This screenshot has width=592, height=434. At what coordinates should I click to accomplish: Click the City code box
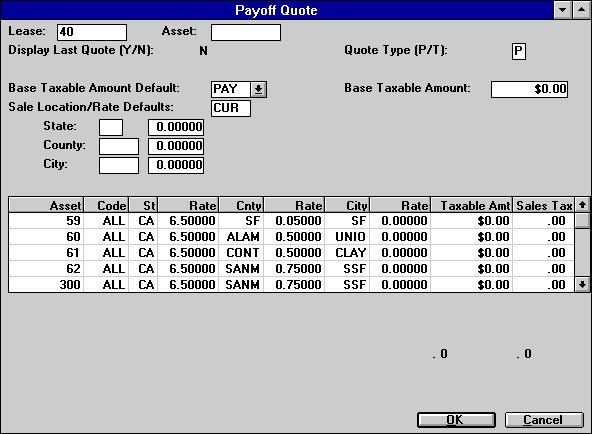119,165
